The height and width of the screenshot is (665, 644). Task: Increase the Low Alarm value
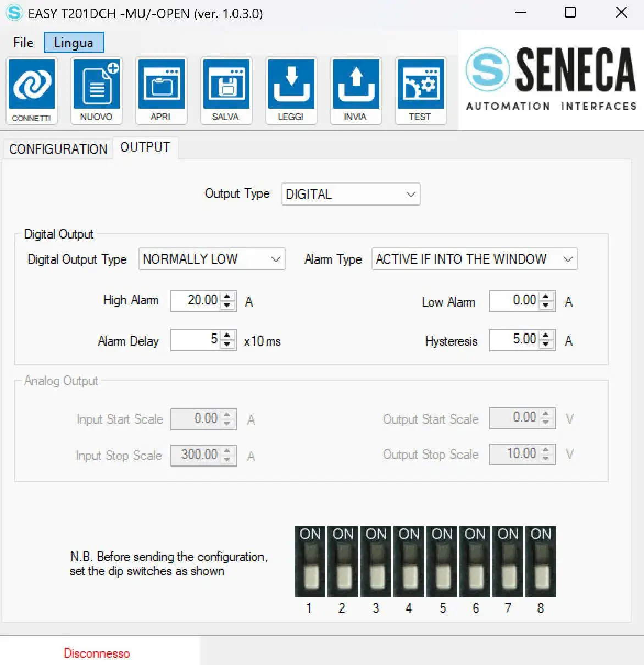coord(546,296)
